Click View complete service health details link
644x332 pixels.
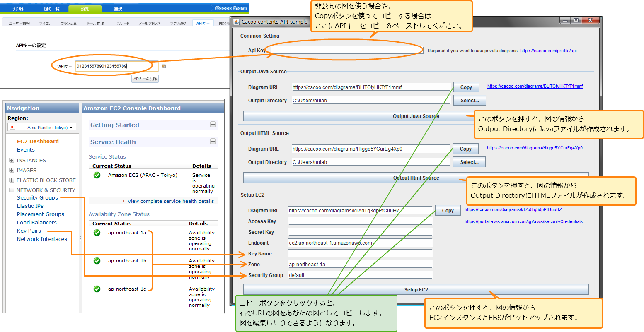(171, 201)
